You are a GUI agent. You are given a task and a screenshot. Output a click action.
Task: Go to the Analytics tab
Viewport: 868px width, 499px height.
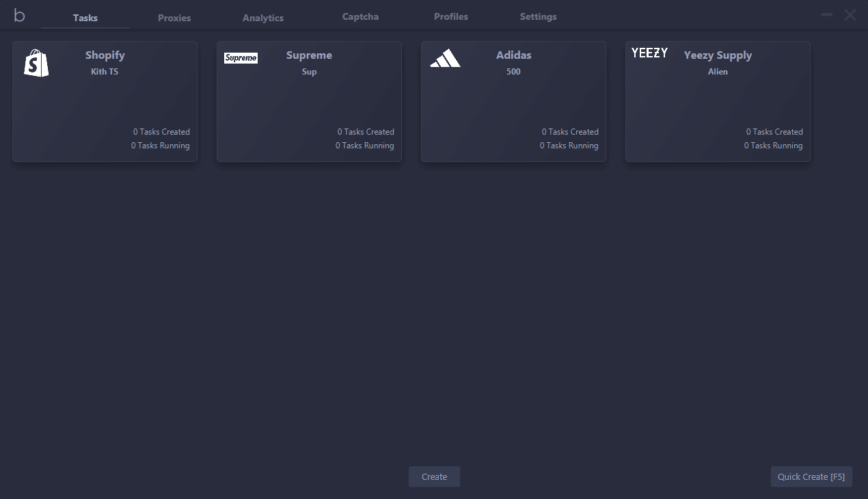tap(263, 18)
